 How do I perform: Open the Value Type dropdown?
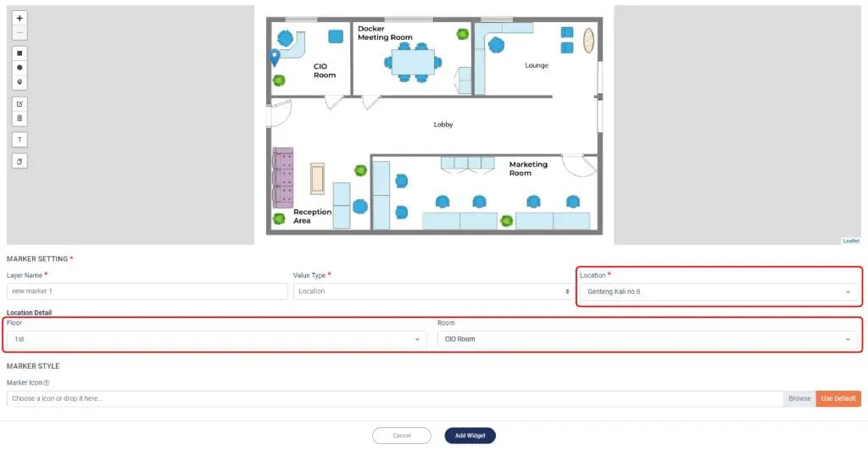(433, 292)
